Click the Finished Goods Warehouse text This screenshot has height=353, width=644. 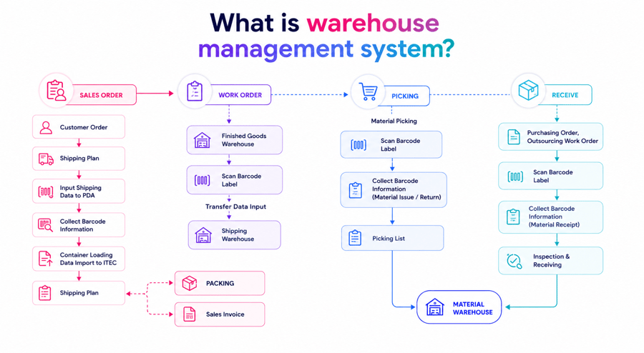(x=244, y=140)
